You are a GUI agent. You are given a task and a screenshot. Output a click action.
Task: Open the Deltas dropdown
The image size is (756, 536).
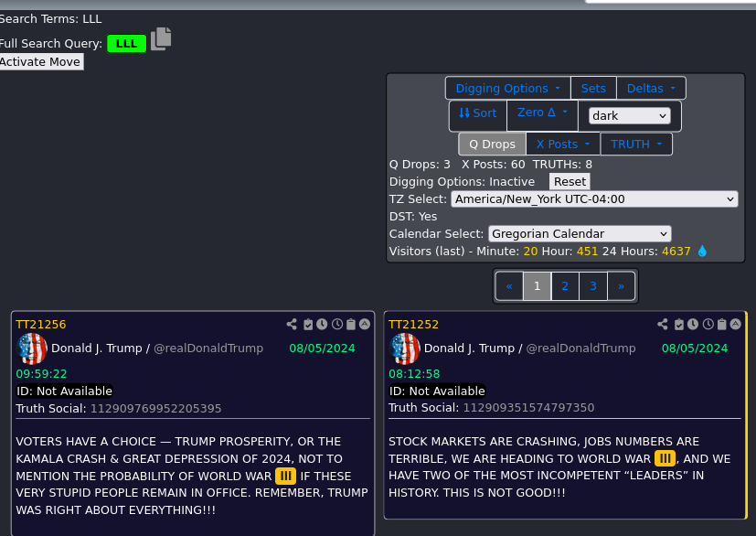click(x=651, y=89)
